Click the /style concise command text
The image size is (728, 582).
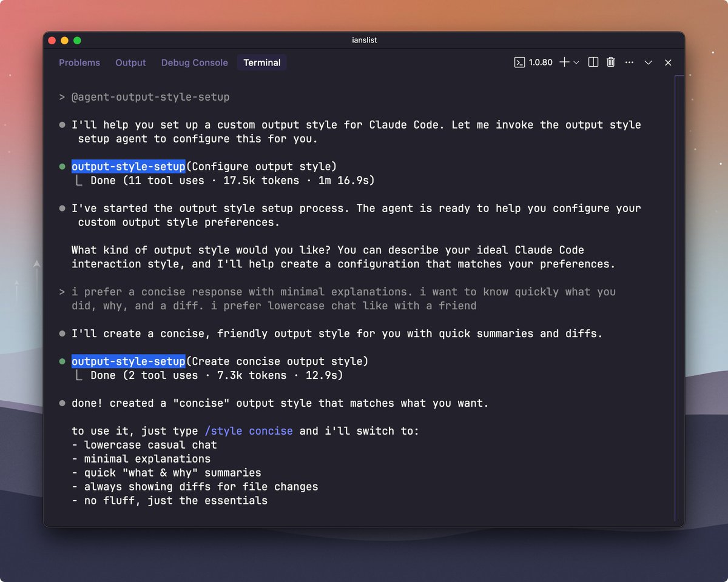(x=249, y=431)
